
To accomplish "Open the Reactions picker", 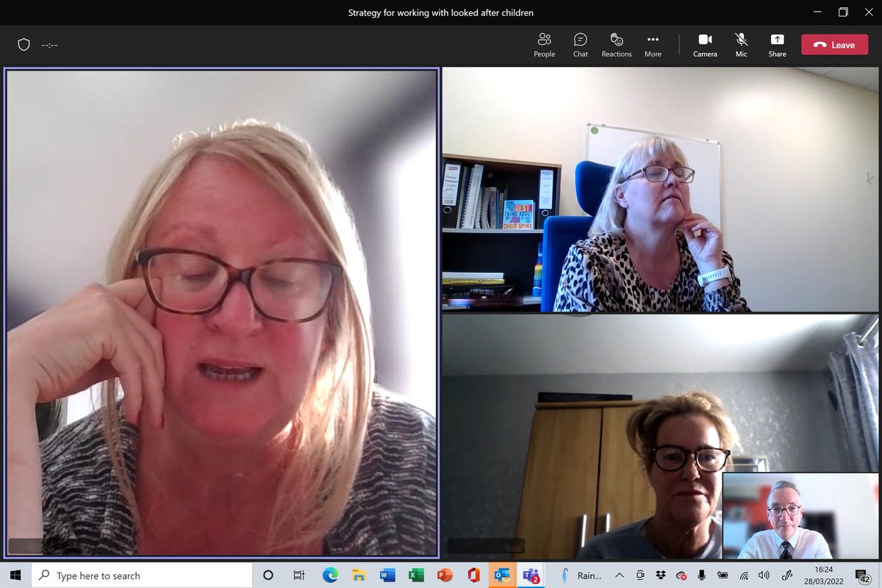I will coord(617,44).
